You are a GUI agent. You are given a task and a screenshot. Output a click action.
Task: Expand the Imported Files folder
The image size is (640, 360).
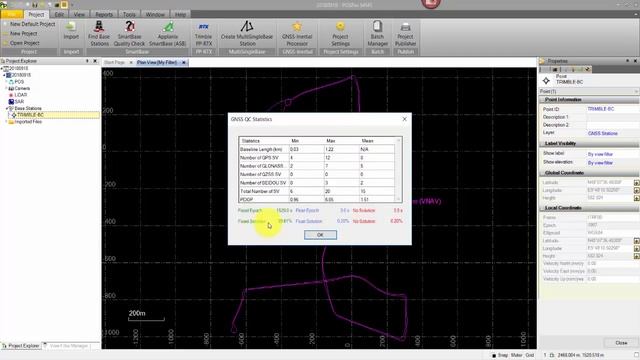pyautogui.click(x=6, y=122)
